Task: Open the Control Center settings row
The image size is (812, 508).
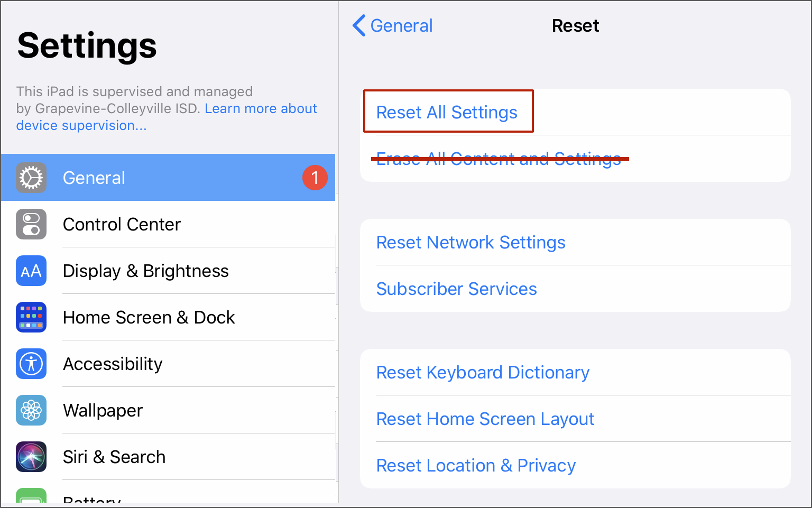Action: click(122, 224)
